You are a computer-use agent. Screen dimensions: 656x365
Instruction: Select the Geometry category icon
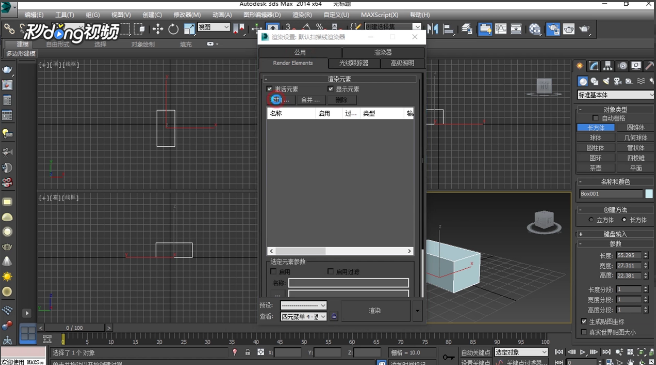pos(583,81)
